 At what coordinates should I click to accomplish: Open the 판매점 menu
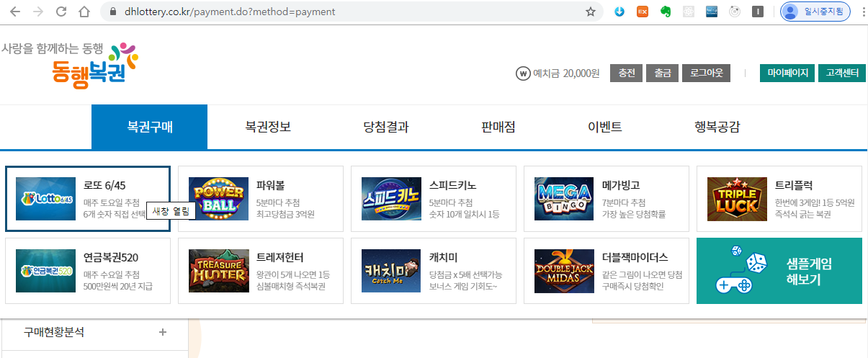coord(498,127)
